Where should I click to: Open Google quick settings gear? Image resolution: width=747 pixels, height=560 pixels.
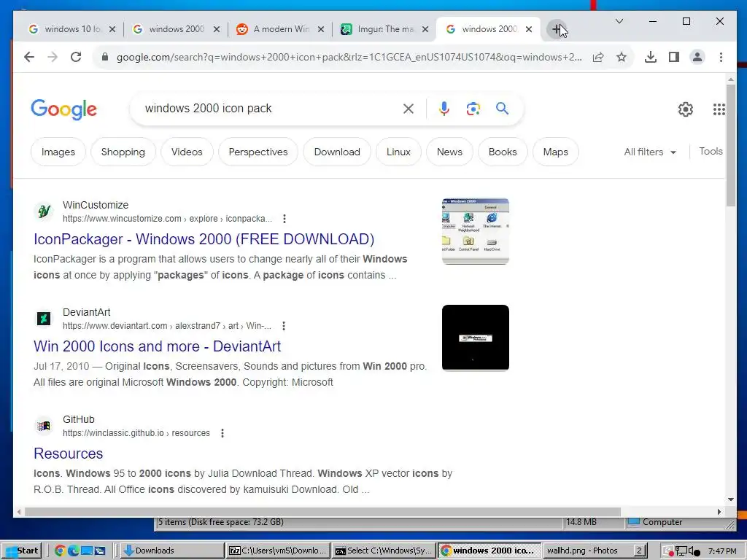point(686,109)
